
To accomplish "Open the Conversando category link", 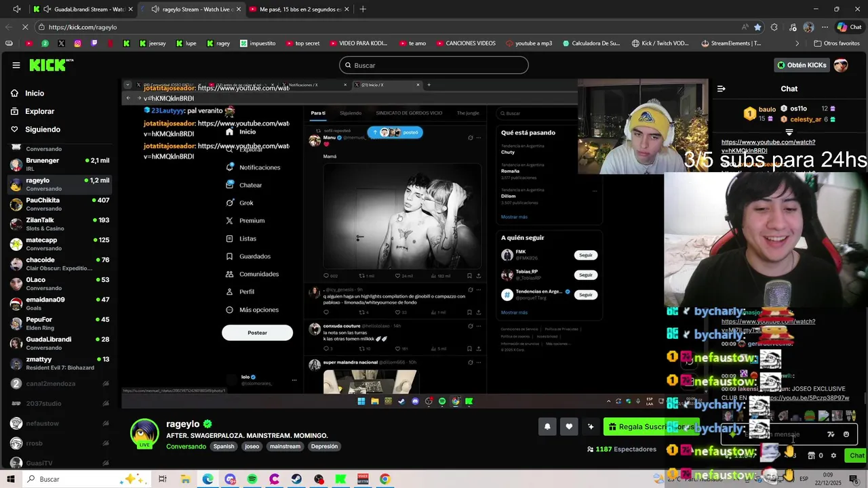I will tap(186, 447).
